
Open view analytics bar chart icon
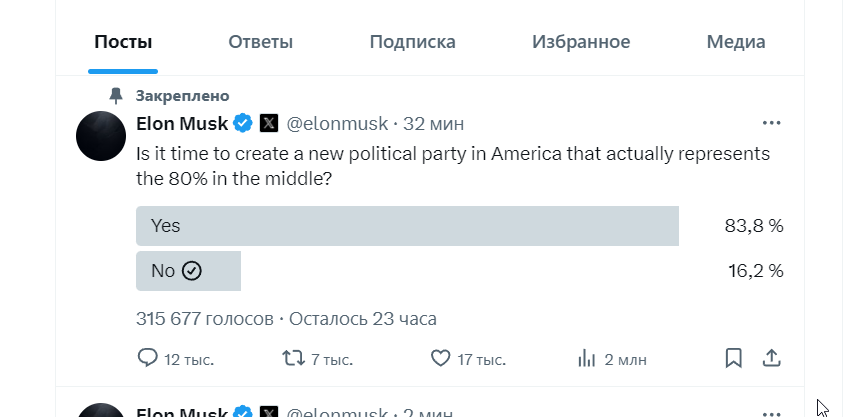coord(587,358)
